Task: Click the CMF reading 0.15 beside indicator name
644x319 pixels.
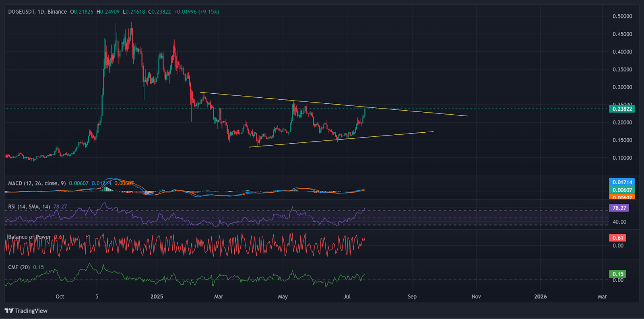Action: 39,267
